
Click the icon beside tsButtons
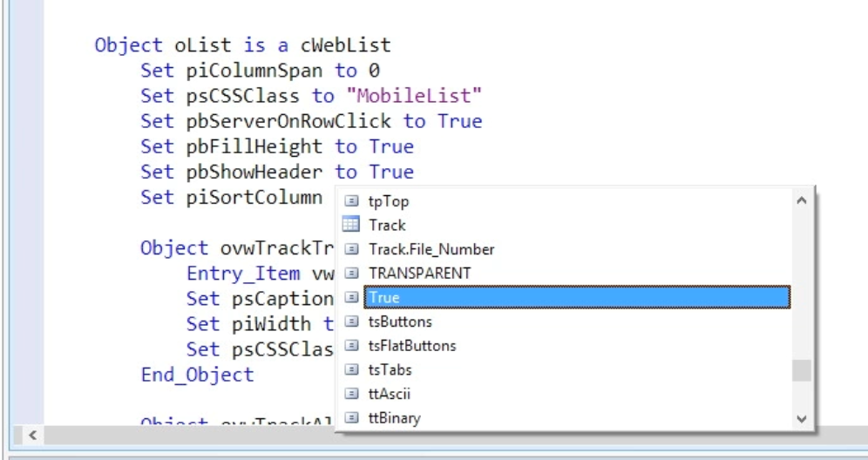pos(351,321)
